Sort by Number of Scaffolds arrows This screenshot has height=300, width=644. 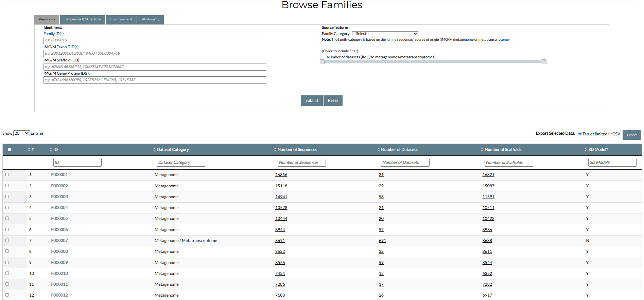click(482, 150)
